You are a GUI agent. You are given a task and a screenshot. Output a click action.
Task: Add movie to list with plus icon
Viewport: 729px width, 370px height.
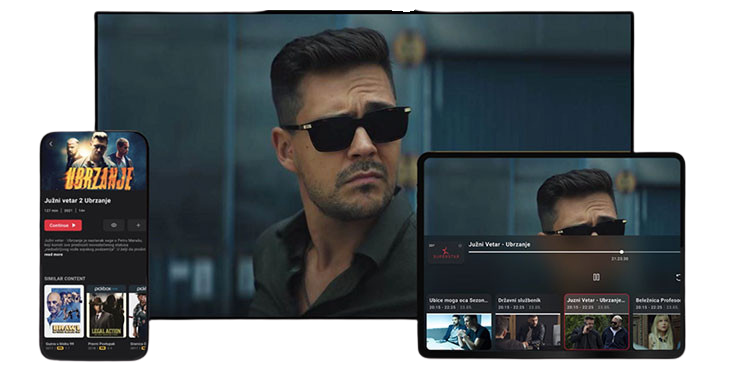(x=138, y=225)
